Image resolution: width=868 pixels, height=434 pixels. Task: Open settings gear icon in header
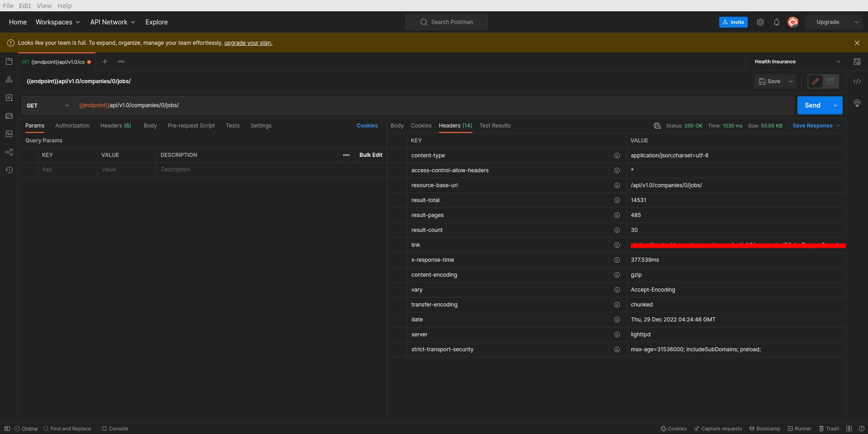click(x=760, y=22)
